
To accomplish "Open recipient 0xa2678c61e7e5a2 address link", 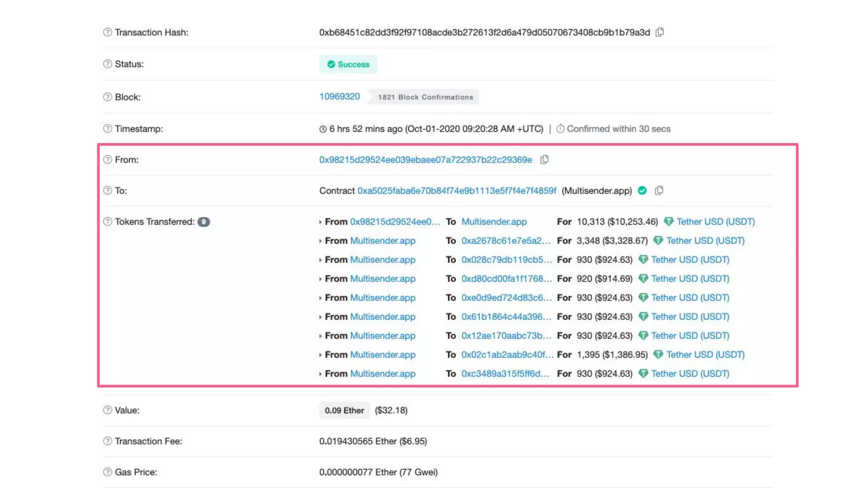I will click(x=506, y=241).
